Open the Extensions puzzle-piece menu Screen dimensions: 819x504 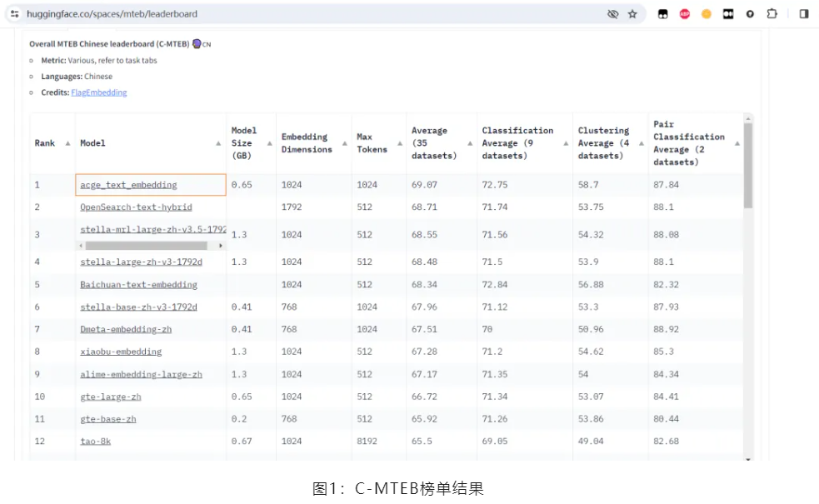(x=772, y=14)
